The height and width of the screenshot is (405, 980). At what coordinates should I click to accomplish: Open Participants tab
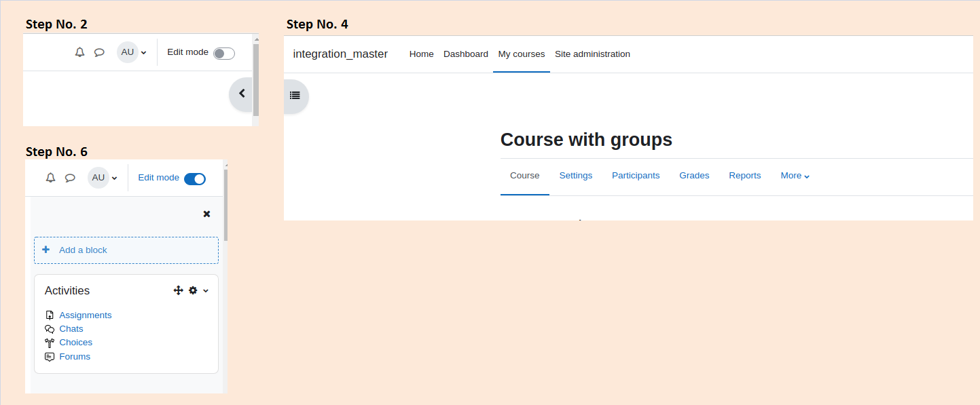[x=636, y=176]
